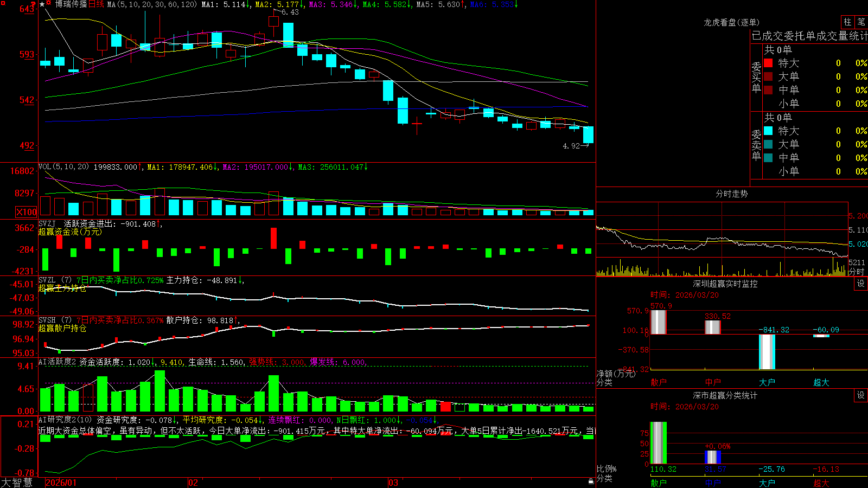Click the MA(5,10,20,30,60,120) indicator label
868x488 pixels.
(x=152, y=4)
